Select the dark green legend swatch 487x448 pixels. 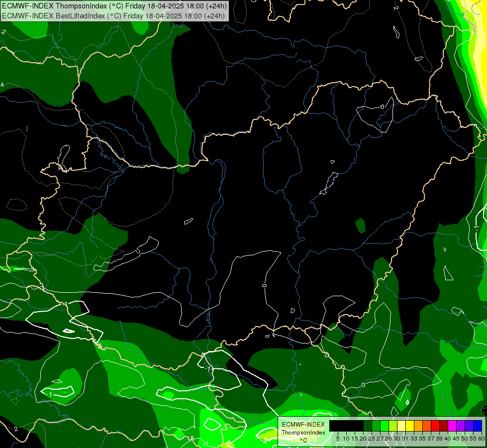point(368,426)
